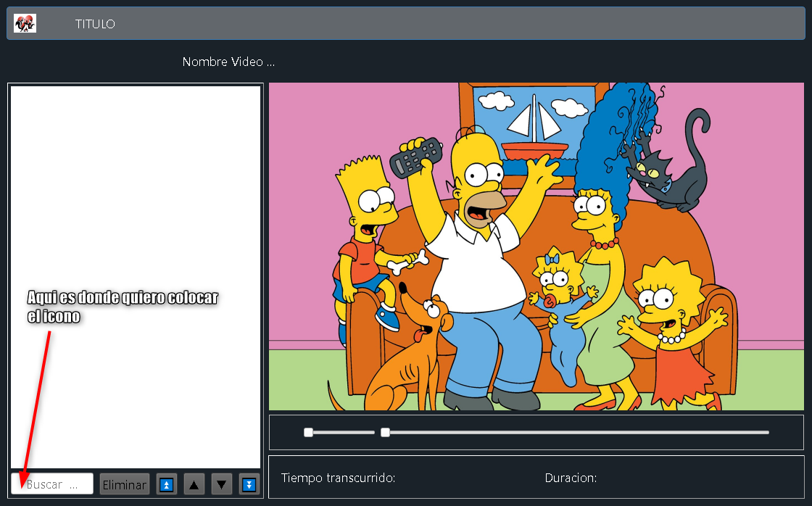Image resolution: width=812 pixels, height=506 pixels.
Task: Click the long seek slider handle
Action: click(x=385, y=432)
